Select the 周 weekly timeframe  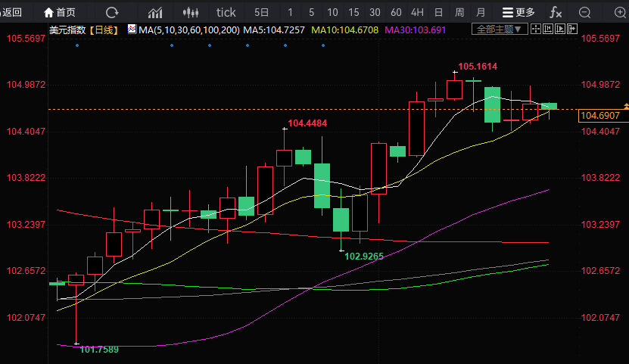pos(459,12)
